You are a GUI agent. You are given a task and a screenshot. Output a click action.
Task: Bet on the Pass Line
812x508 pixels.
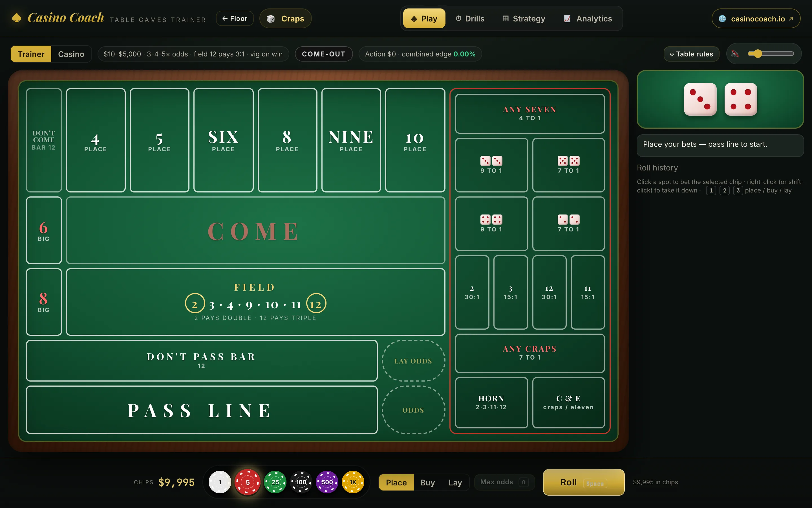202,410
